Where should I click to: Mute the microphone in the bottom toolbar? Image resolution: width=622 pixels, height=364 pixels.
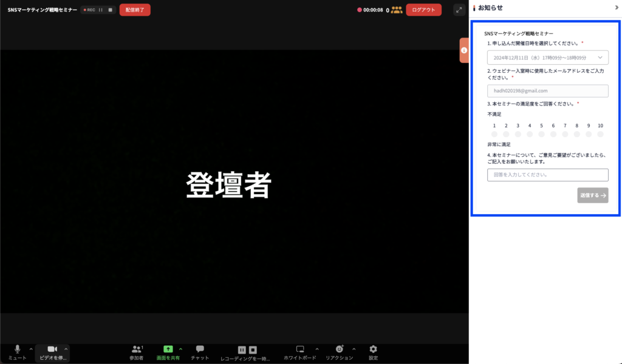17,349
